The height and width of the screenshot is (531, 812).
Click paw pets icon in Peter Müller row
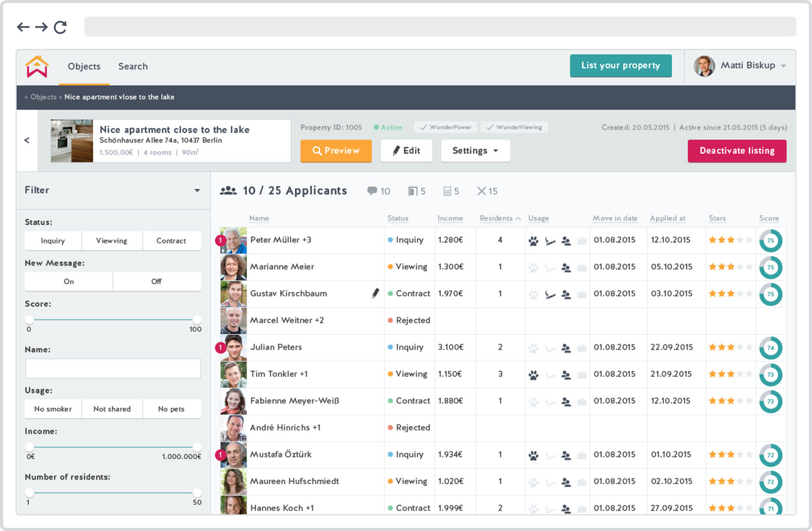click(x=534, y=241)
